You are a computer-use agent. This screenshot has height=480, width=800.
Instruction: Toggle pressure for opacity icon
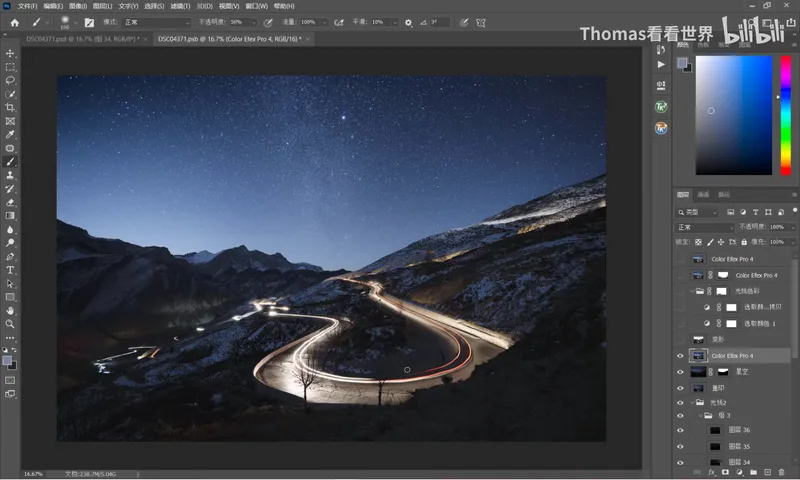[268, 22]
